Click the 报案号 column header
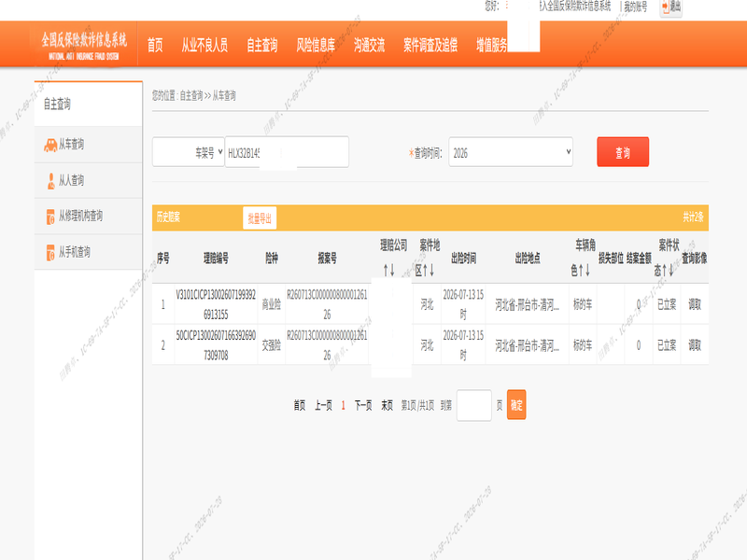Viewport: 747px width, 560px height. click(328, 259)
